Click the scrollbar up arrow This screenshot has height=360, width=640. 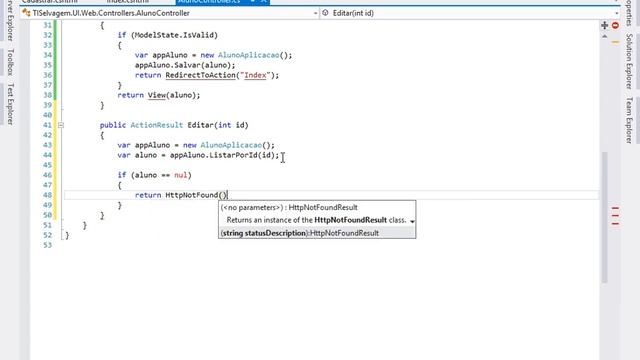pos(604,37)
